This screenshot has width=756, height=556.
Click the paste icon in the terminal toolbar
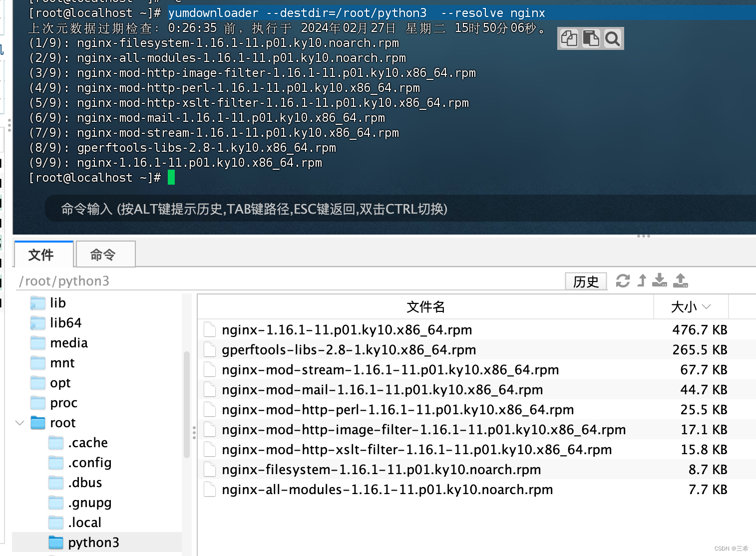pos(591,38)
